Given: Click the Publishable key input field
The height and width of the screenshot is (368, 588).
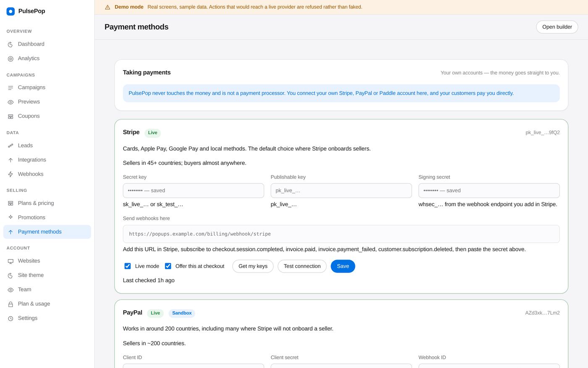Looking at the screenshot, I should pos(341,191).
